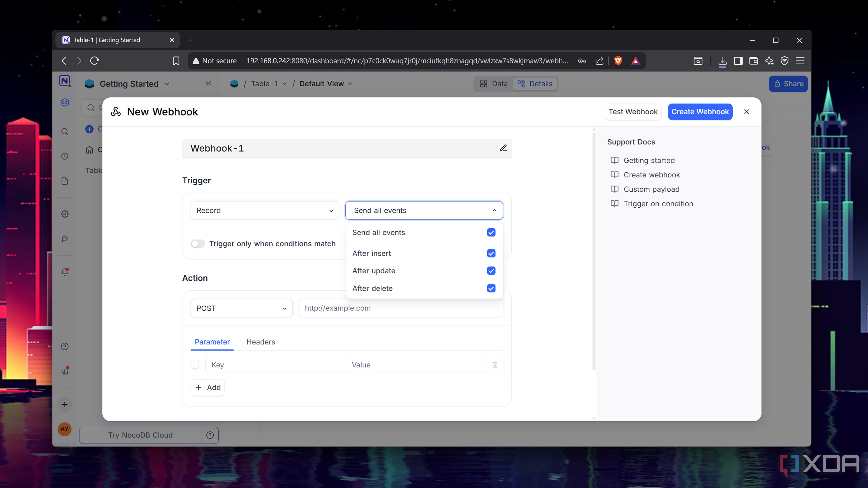Click the Test Webhook button

click(x=633, y=112)
